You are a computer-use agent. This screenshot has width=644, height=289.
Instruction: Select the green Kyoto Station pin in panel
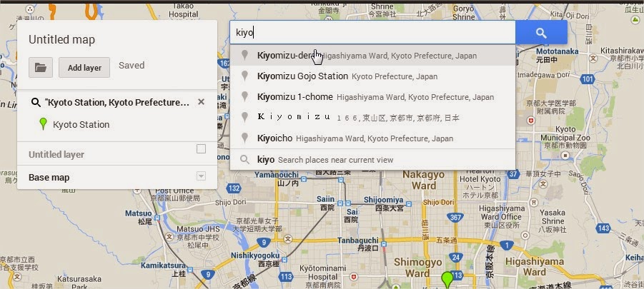click(43, 124)
